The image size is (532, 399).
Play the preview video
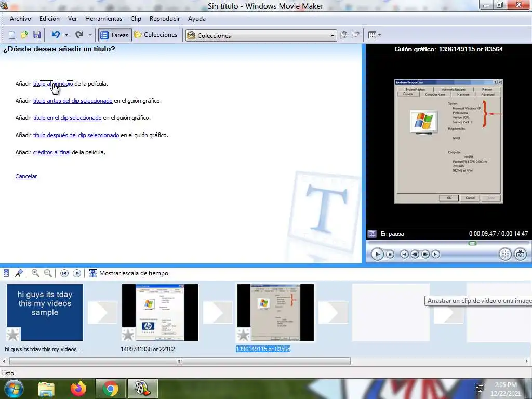click(377, 254)
